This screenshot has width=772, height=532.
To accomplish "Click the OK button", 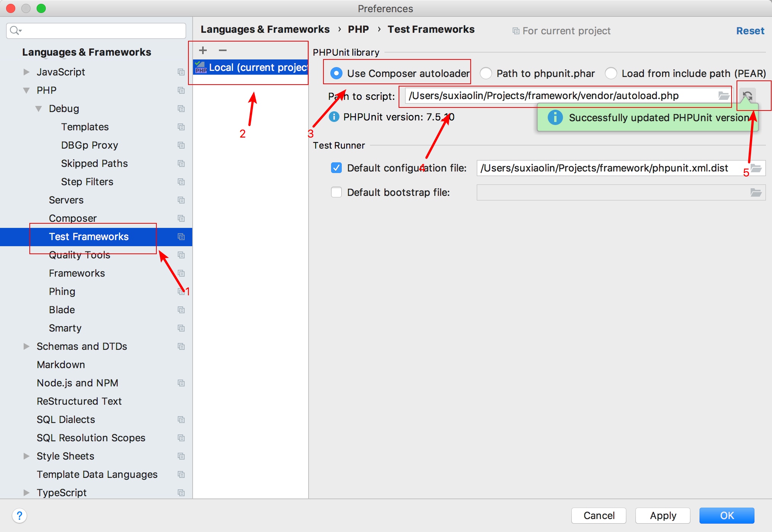I will pos(727,516).
